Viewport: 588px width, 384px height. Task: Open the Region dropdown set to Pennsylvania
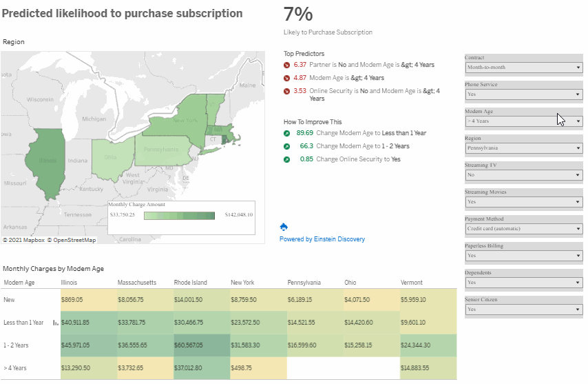pyautogui.click(x=523, y=148)
